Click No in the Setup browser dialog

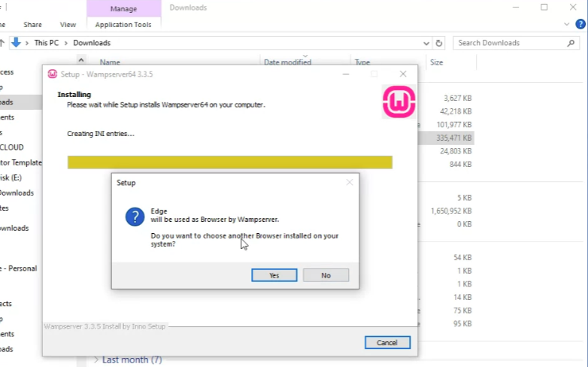(326, 275)
